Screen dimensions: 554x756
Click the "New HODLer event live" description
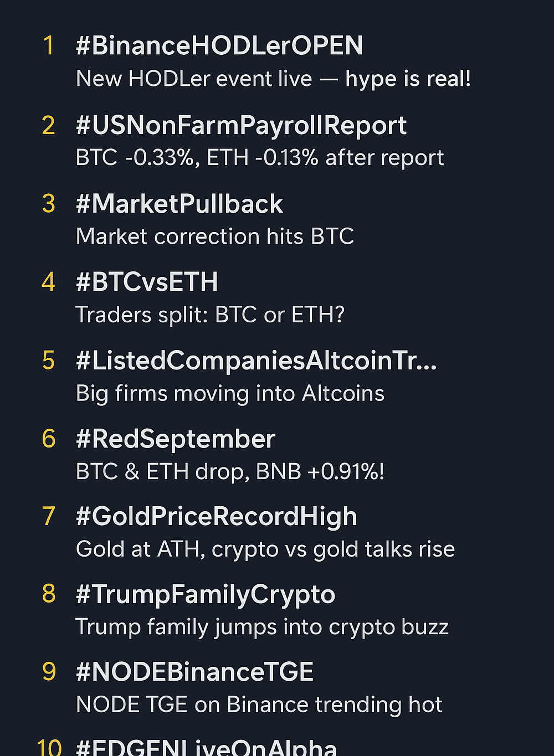273,79
